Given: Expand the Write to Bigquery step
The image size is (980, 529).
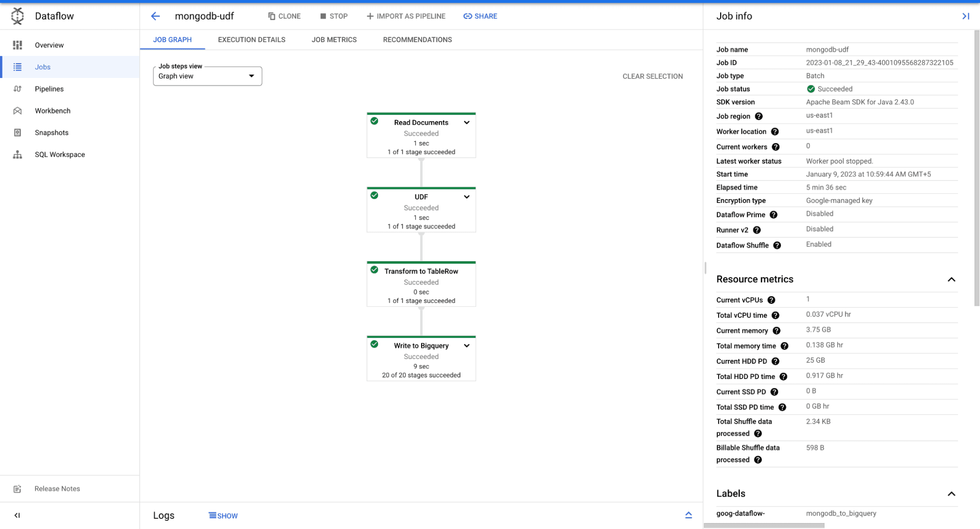Looking at the screenshot, I should (467, 346).
